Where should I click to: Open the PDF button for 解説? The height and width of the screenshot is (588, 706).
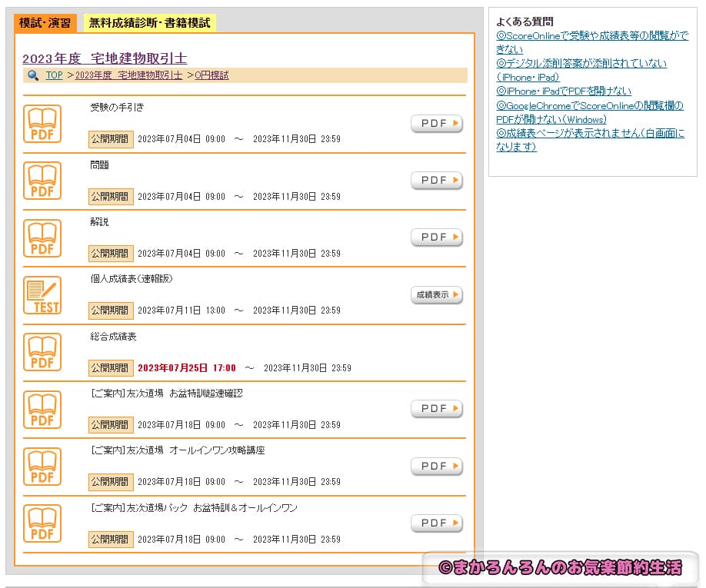click(437, 237)
